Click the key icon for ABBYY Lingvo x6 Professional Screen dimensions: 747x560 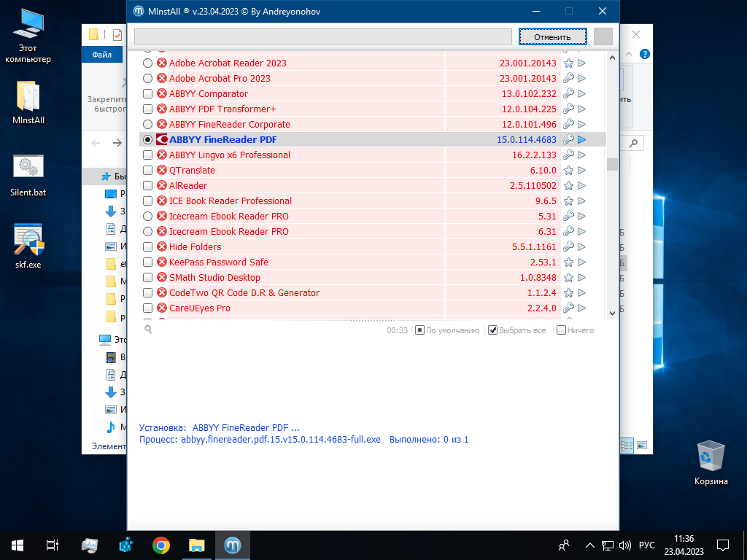pos(568,155)
